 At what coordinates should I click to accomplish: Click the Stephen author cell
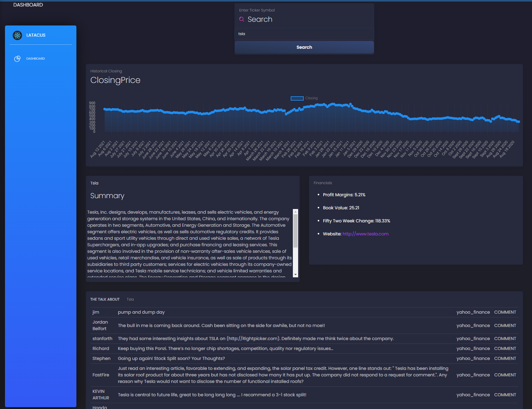(102, 358)
